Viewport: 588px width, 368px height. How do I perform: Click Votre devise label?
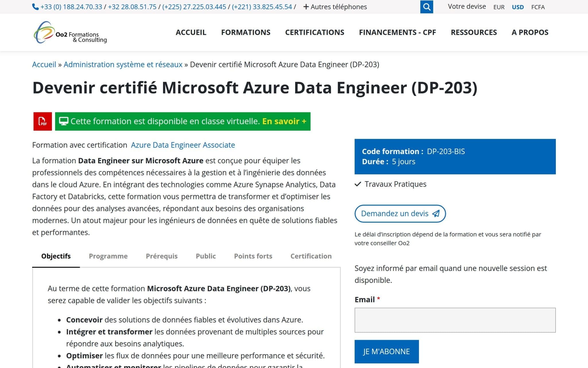[467, 7]
